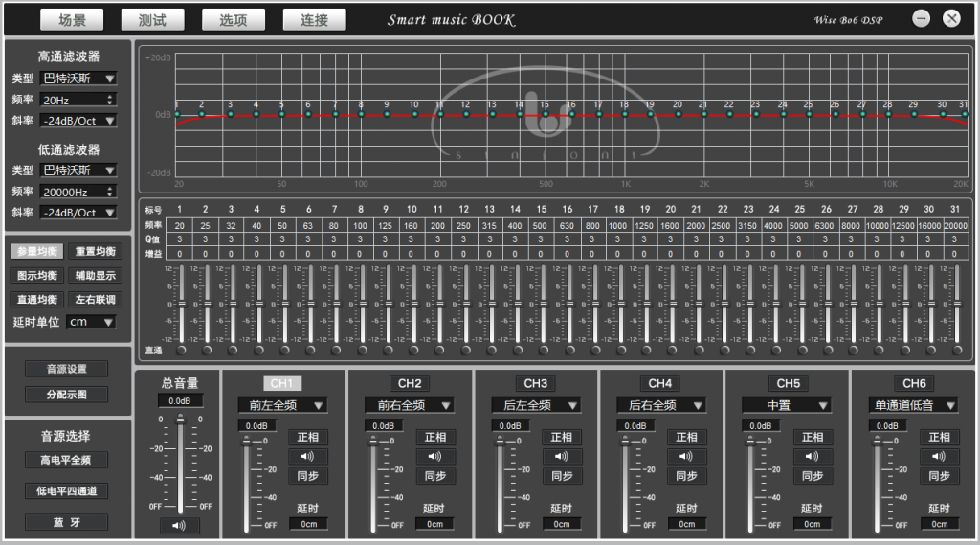Image resolution: width=980 pixels, height=545 pixels.
Task: Step the high-pass 20Hz frequency spinner
Action: [x=110, y=101]
